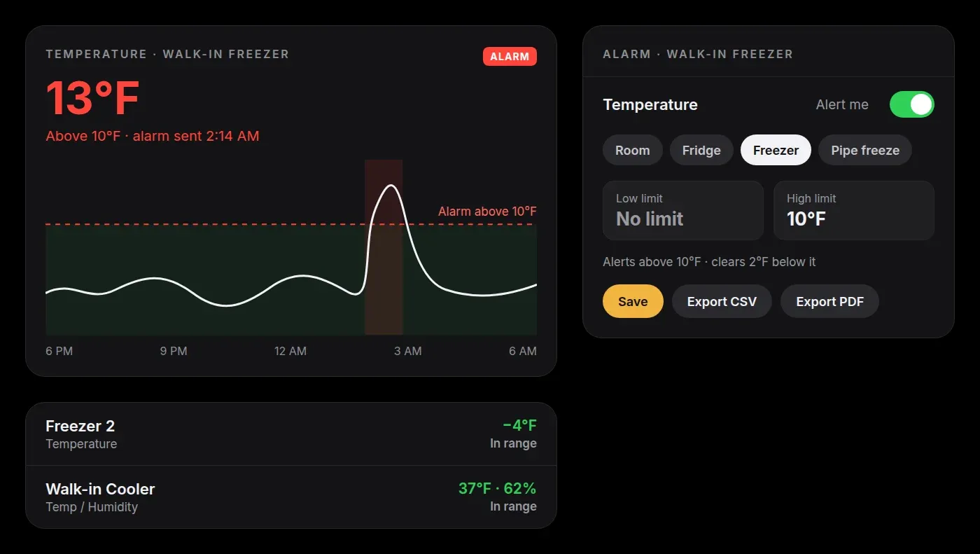The width and height of the screenshot is (980, 554).
Task: Turn off the Alert me toggle
Action: [x=911, y=104]
